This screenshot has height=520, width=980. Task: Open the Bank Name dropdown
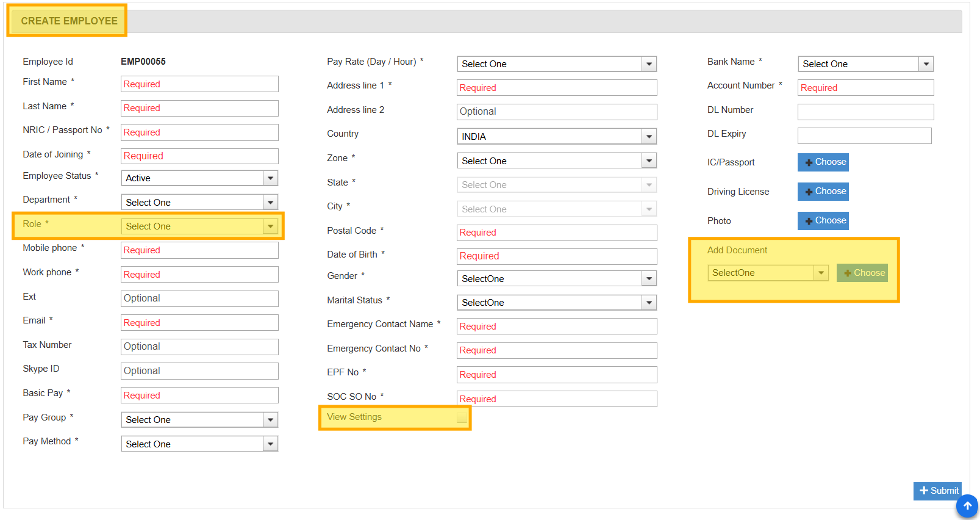(x=865, y=64)
